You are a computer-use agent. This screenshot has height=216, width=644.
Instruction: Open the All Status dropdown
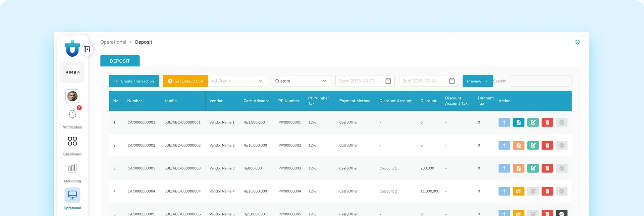coord(237,81)
